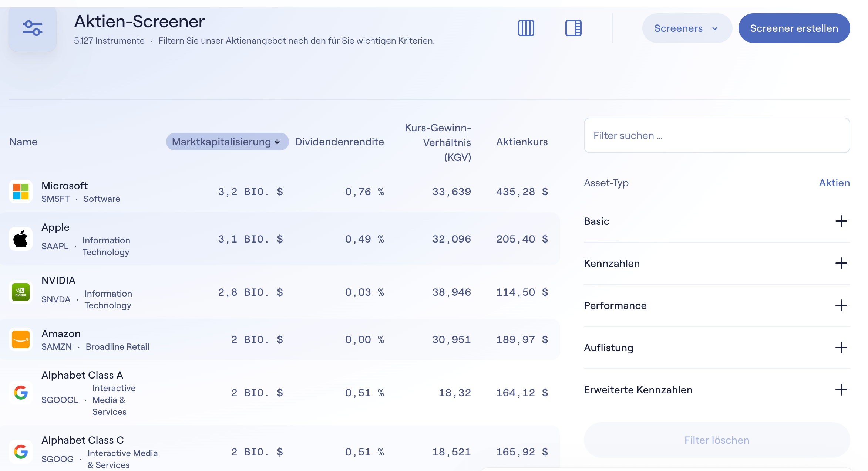Focus the Filter suchen search field

coord(717,135)
